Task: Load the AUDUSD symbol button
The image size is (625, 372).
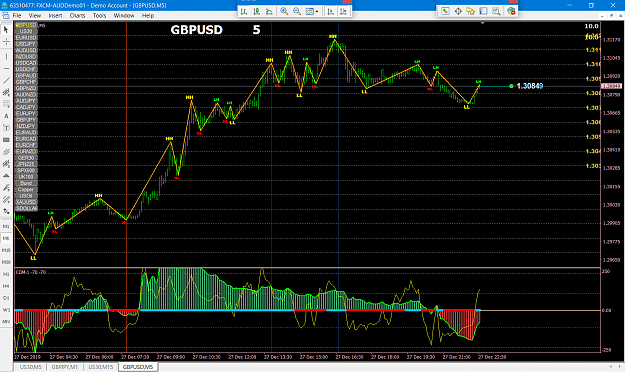Action: [x=26, y=50]
